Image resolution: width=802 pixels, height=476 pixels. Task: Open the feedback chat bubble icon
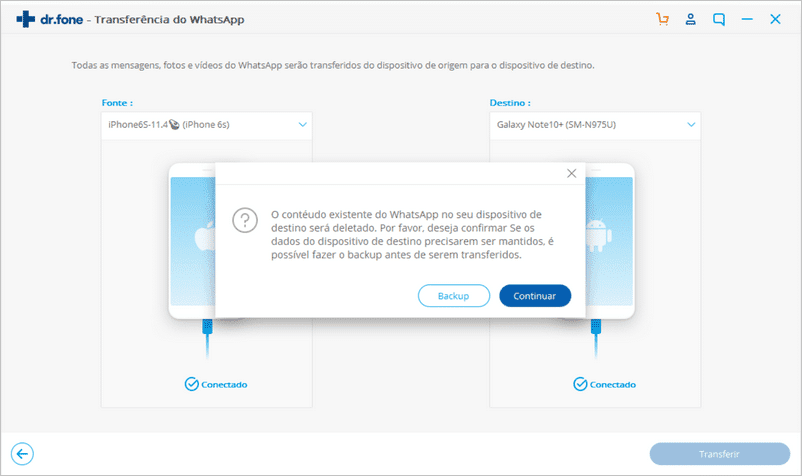click(719, 19)
